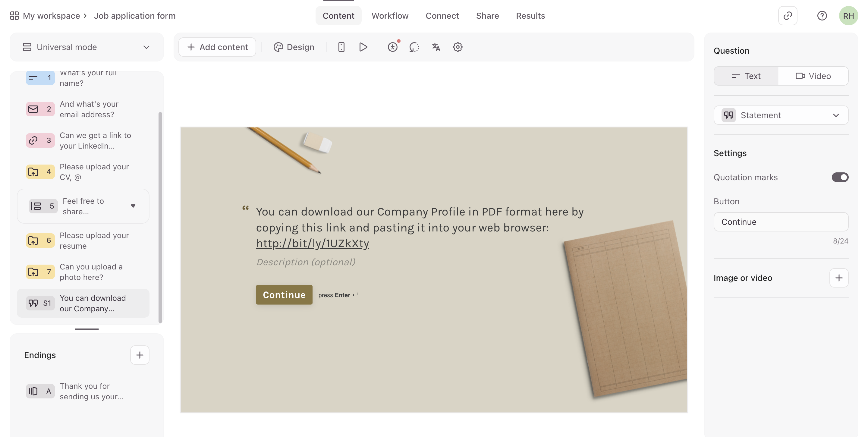
Task: Open the translation icon
Action: click(x=436, y=47)
